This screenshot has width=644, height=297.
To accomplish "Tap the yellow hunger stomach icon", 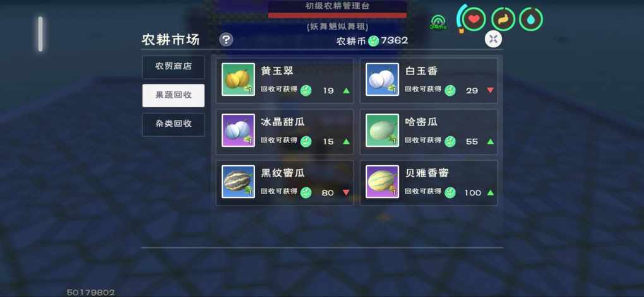I will (x=503, y=20).
